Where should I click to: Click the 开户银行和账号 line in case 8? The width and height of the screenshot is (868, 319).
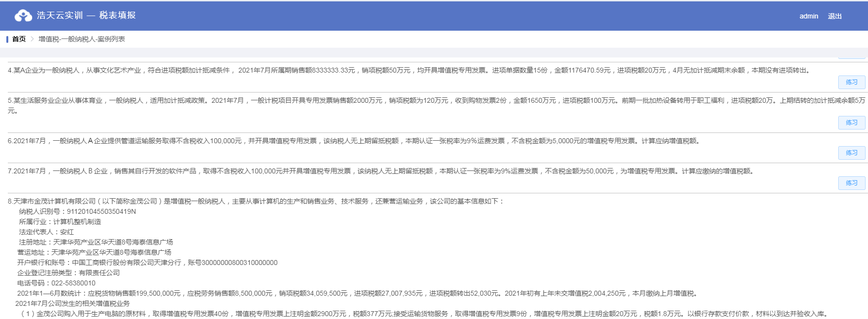(x=147, y=263)
